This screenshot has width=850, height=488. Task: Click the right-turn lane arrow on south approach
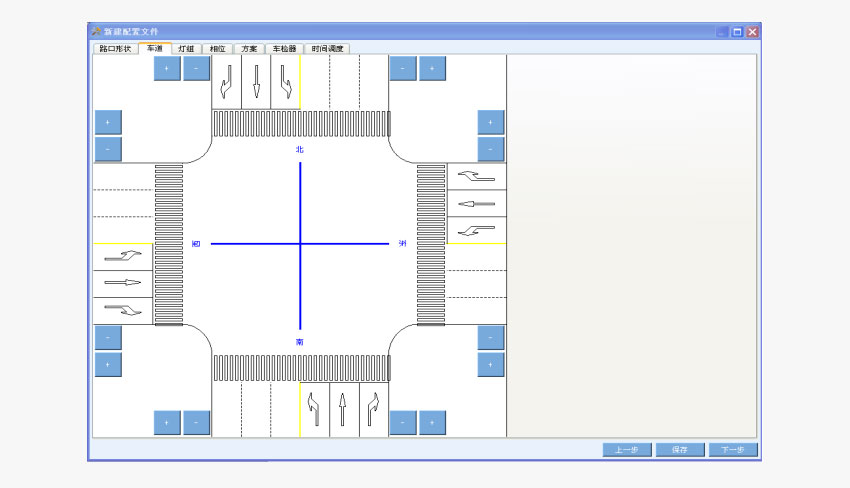373,410
